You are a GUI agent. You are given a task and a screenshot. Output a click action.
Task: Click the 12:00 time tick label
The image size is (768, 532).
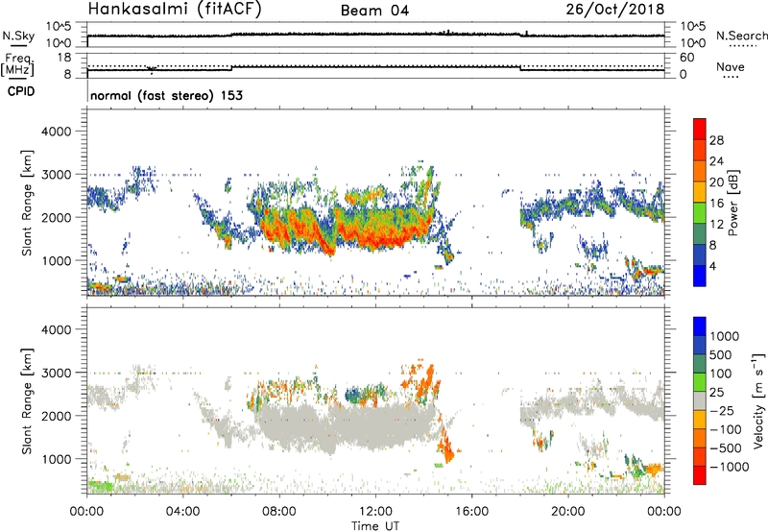pyautogui.click(x=375, y=512)
